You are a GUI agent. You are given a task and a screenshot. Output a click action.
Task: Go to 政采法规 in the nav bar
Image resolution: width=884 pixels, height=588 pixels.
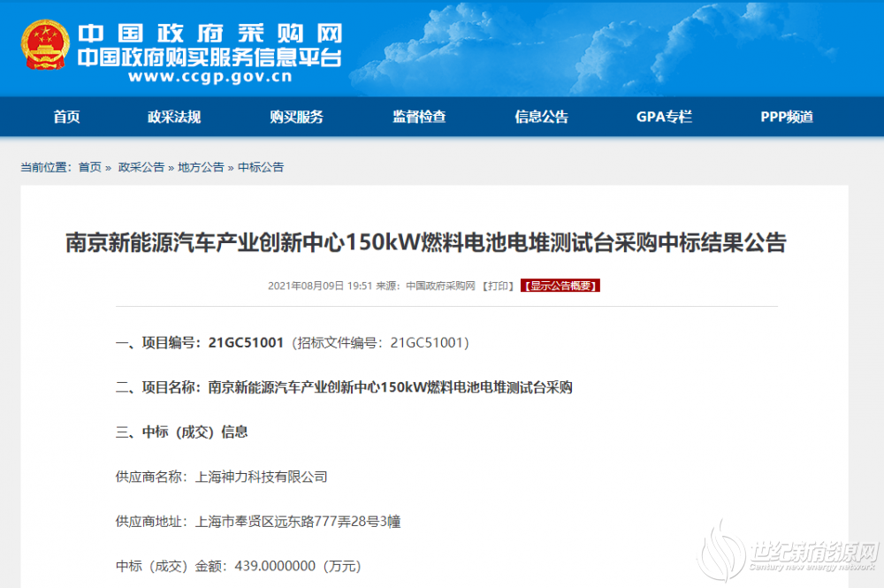click(x=174, y=117)
